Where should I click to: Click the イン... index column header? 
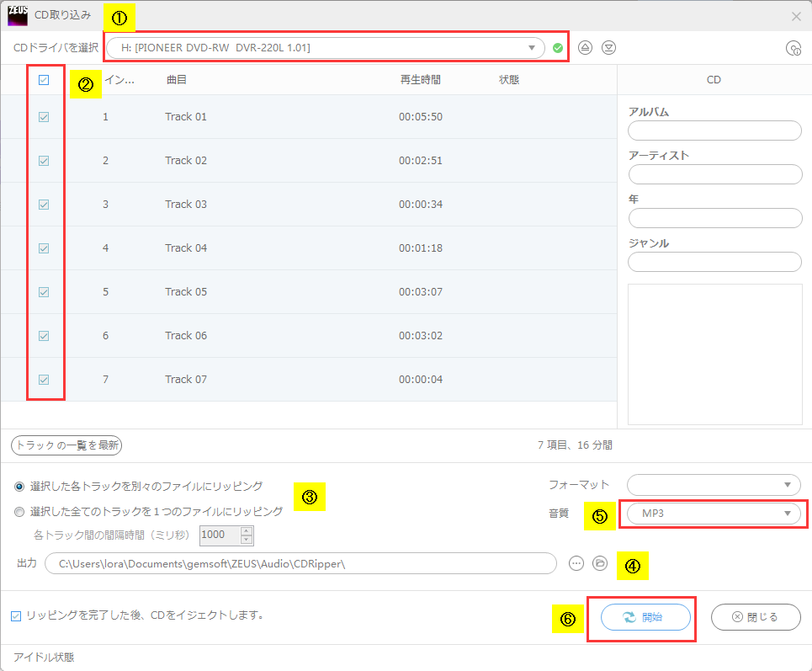point(119,80)
